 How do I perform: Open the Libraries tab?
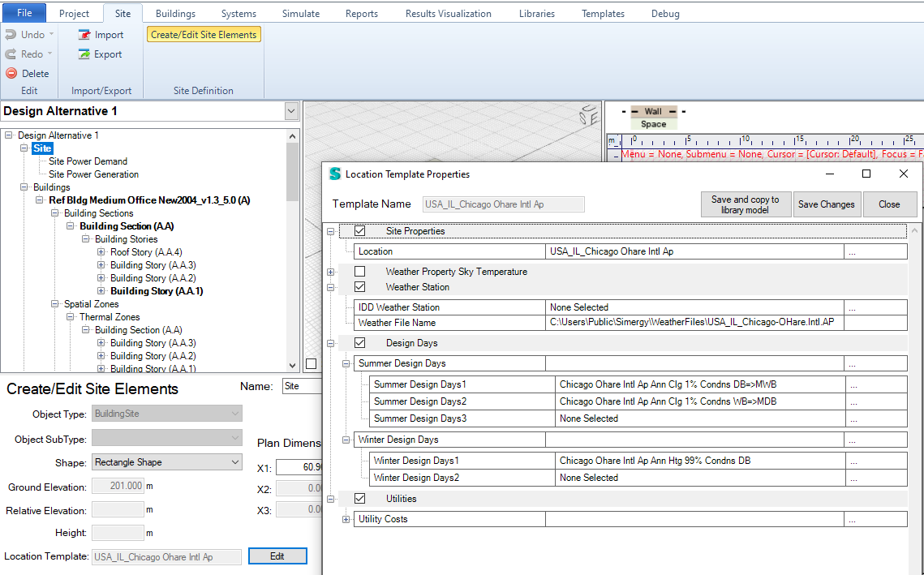click(x=537, y=14)
